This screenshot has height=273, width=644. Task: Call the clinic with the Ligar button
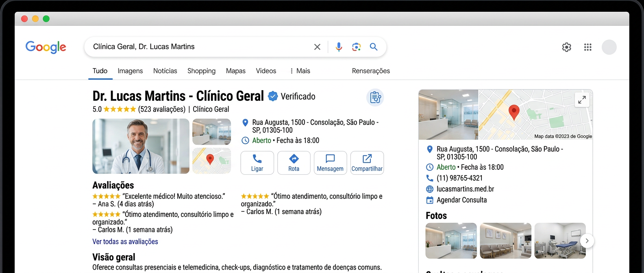point(257,163)
